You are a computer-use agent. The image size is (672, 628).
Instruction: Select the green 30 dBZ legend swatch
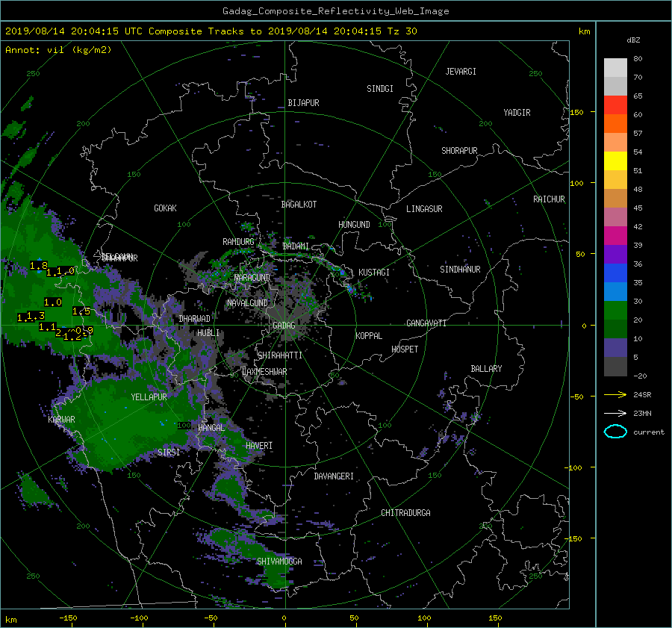coord(615,310)
